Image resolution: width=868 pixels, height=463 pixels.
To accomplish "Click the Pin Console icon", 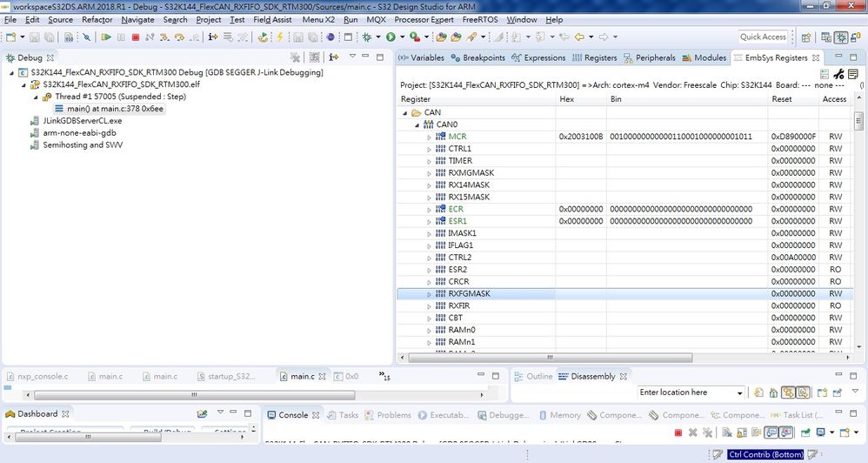I will 806,433.
